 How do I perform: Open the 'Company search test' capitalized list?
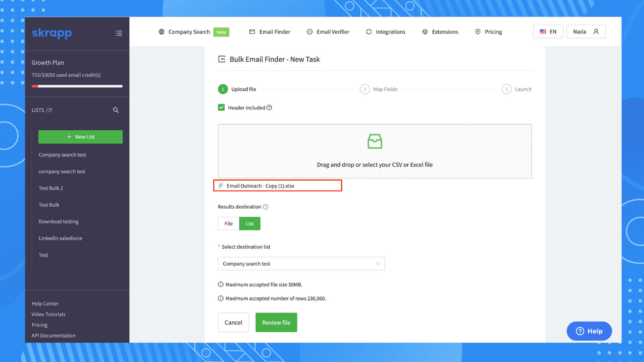coord(62,155)
